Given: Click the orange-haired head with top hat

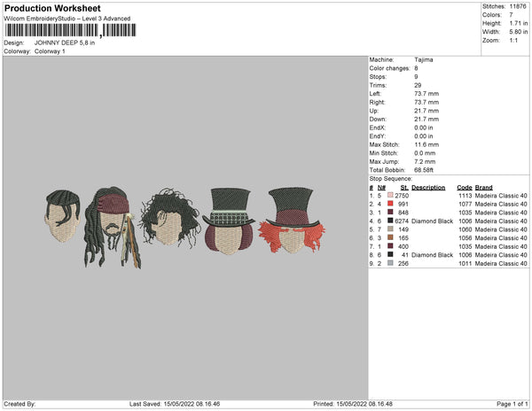Looking at the screenshot, I should tap(292, 221).
